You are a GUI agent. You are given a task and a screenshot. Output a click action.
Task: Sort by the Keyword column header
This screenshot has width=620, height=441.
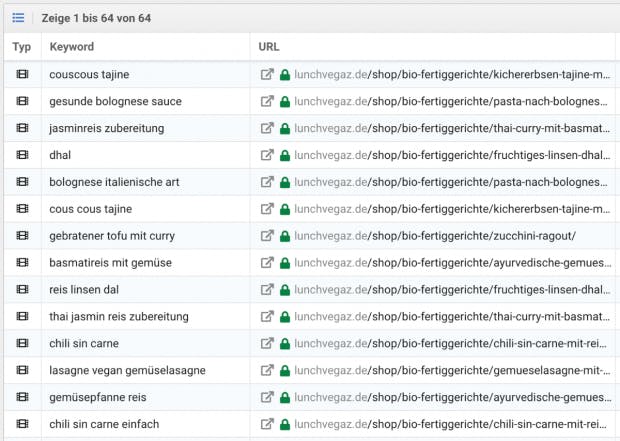click(x=72, y=47)
